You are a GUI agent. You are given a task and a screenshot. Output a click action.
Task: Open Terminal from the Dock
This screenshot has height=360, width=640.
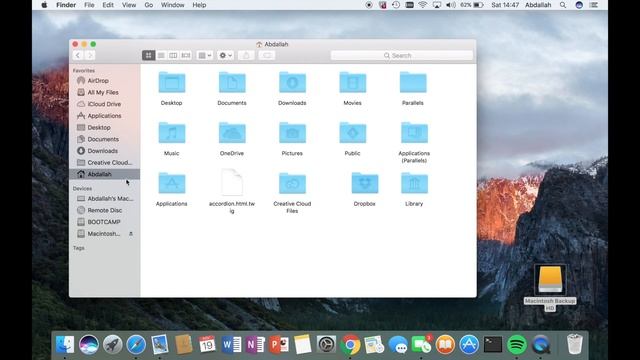[x=493, y=345]
